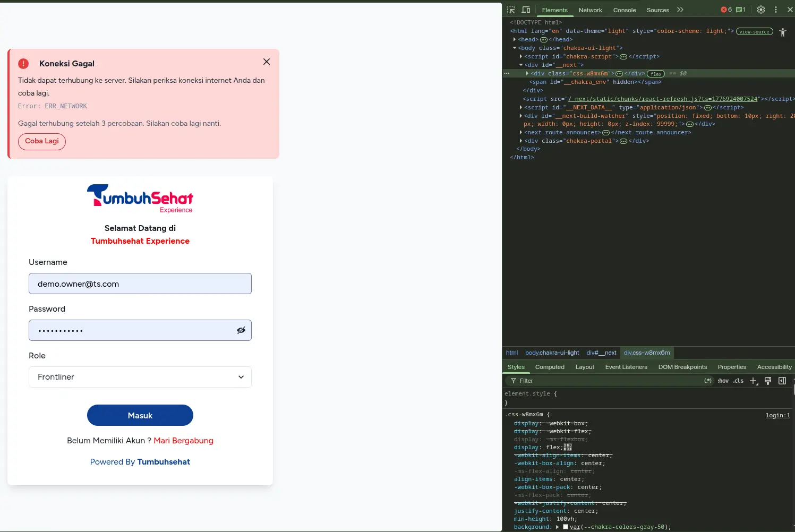Expand the __NEXT_DATA__ script node
The width and height of the screenshot is (795, 532).
click(521, 107)
